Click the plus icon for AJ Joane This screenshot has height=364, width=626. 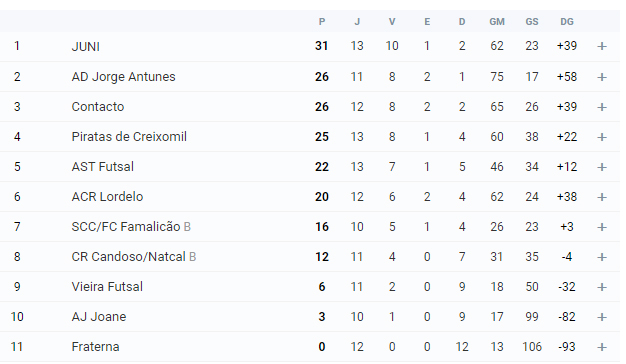pos(602,317)
